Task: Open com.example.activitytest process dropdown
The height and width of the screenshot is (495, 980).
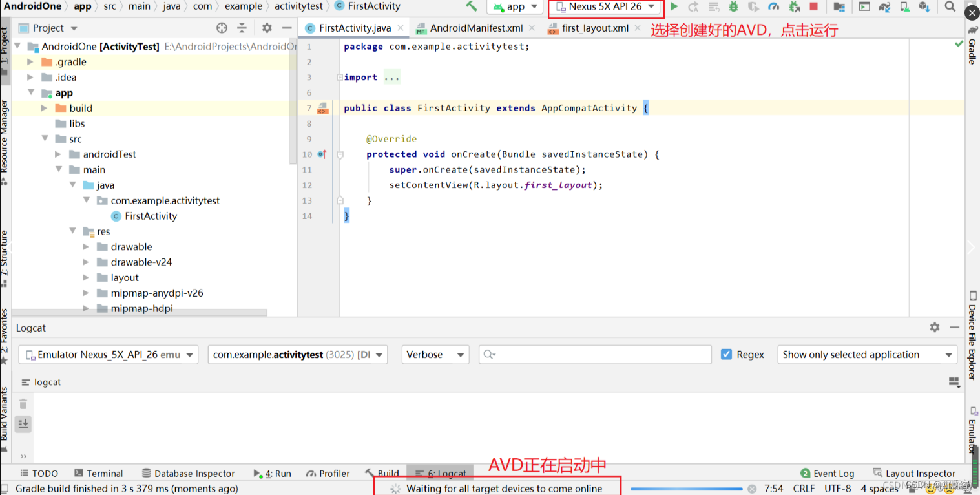Action: click(298, 355)
